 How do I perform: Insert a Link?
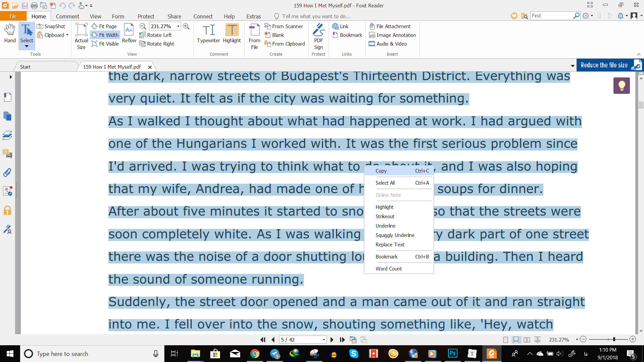pyautogui.click(x=340, y=26)
